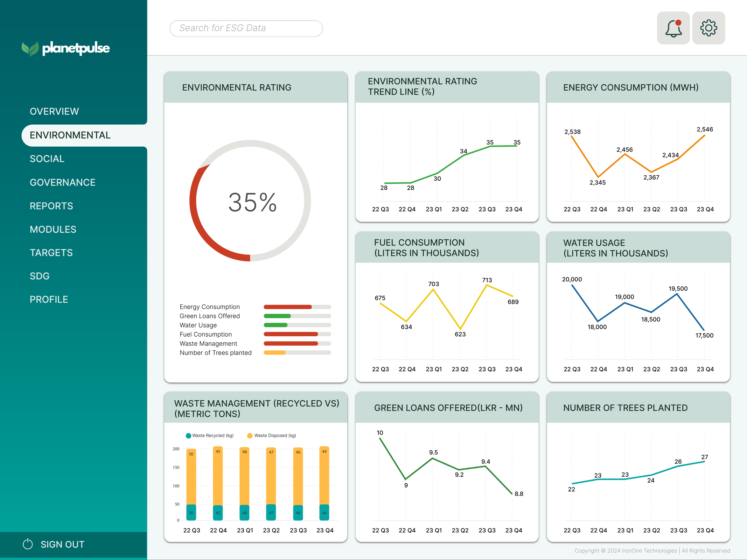Open the notifications bell icon
Viewport: 747px width, 560px height.
[673, 28]
